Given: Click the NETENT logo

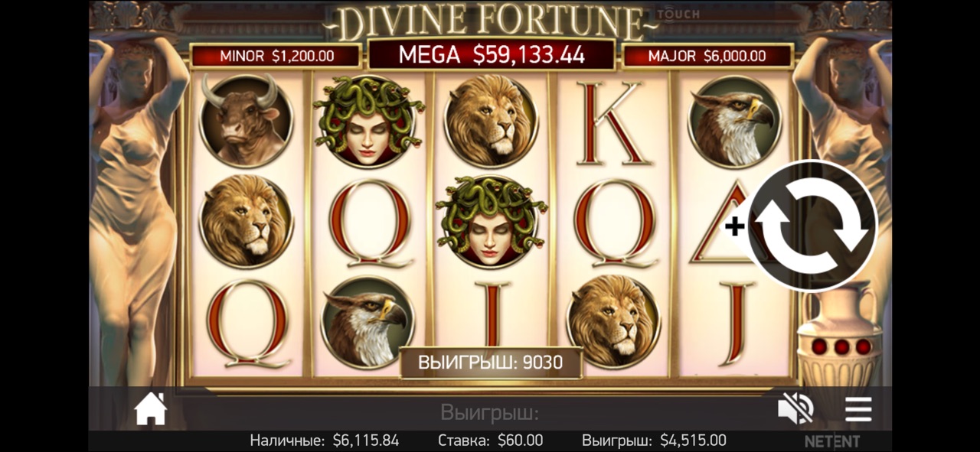Looking at the screenshot, I should [x=832, y=441].
